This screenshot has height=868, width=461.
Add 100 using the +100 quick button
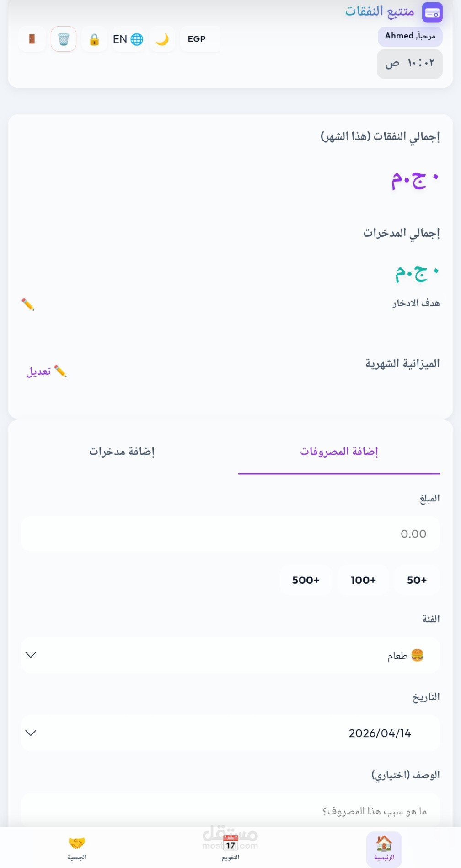coord(363,580)
